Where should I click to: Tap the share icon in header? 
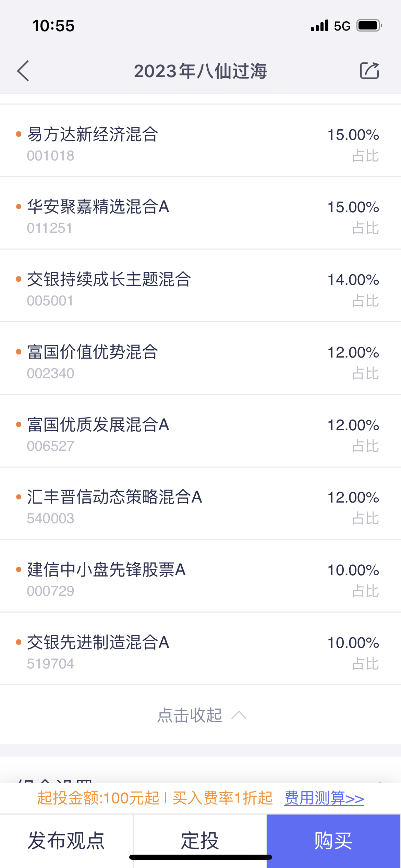point(369,71)
